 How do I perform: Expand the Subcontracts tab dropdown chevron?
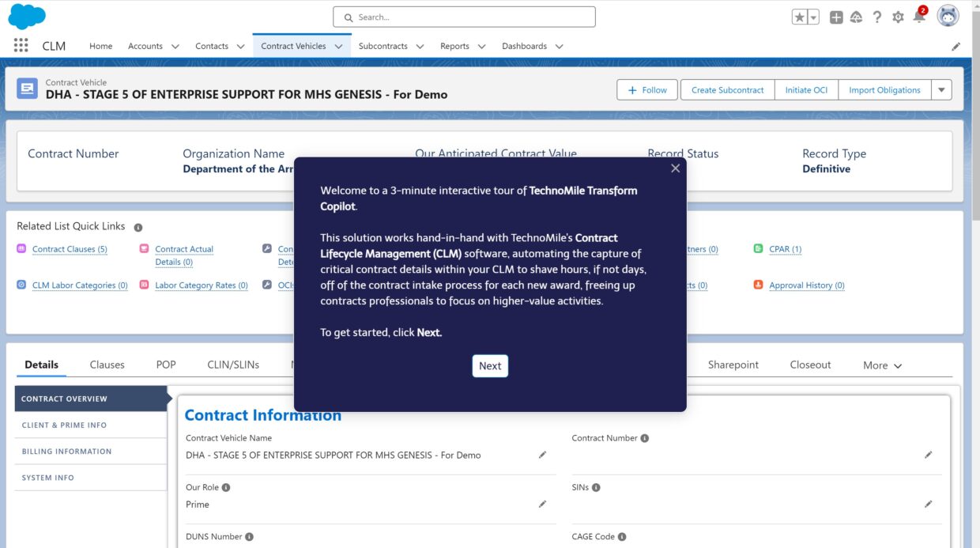[x=420, y=47]
